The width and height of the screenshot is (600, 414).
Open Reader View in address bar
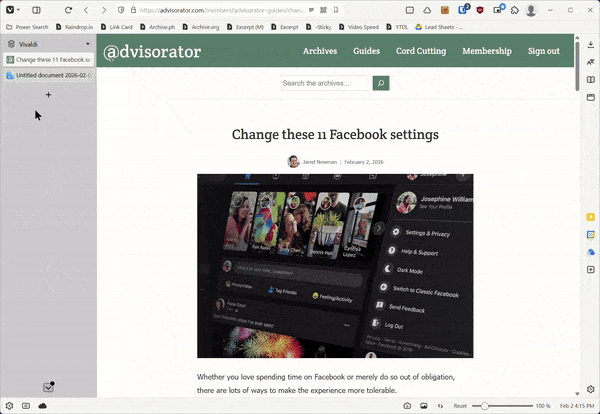click(311, 10)
